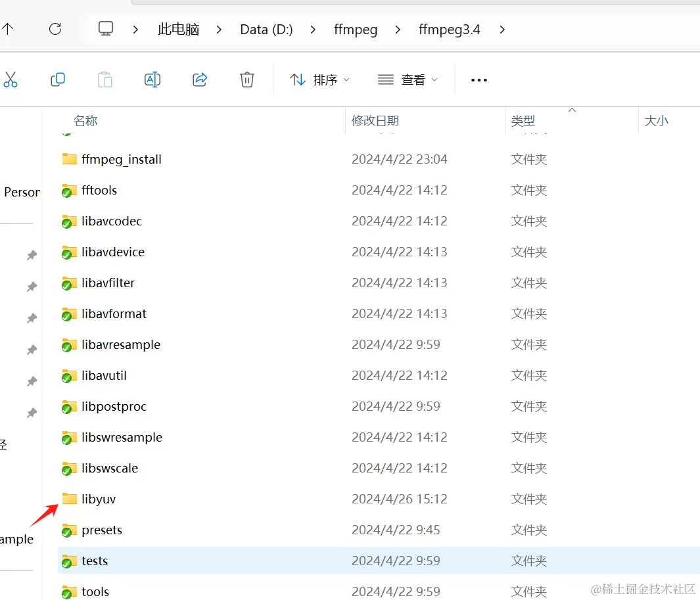This screenshot has height=600, width=700.
Task: Navigate to Data (D:) breadcrumb
Action: (266, 30)
